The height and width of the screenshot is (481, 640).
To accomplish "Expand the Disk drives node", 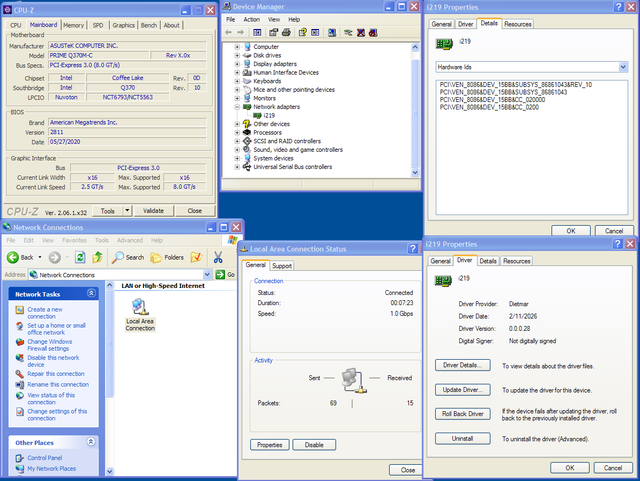I will [237, 55].
